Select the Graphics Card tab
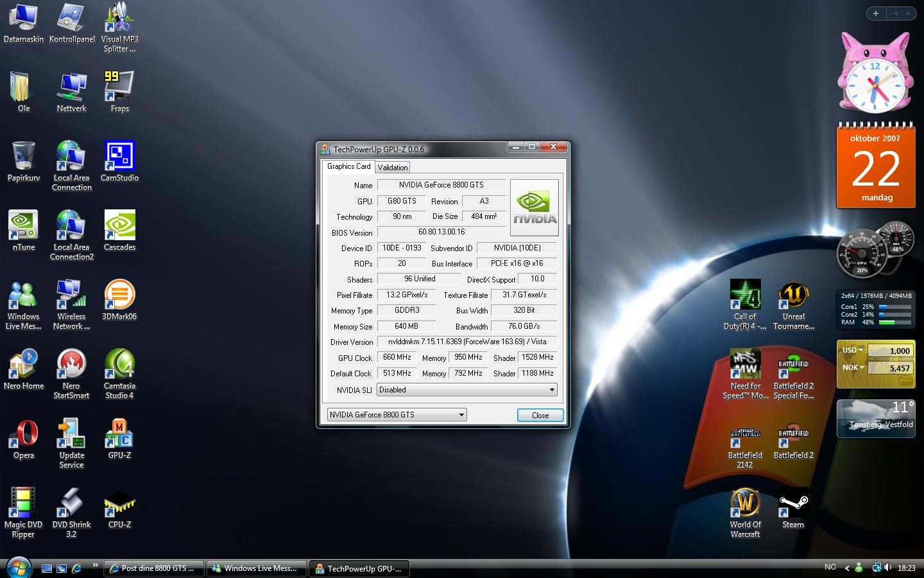924x578 pixels. click(348, 166)
